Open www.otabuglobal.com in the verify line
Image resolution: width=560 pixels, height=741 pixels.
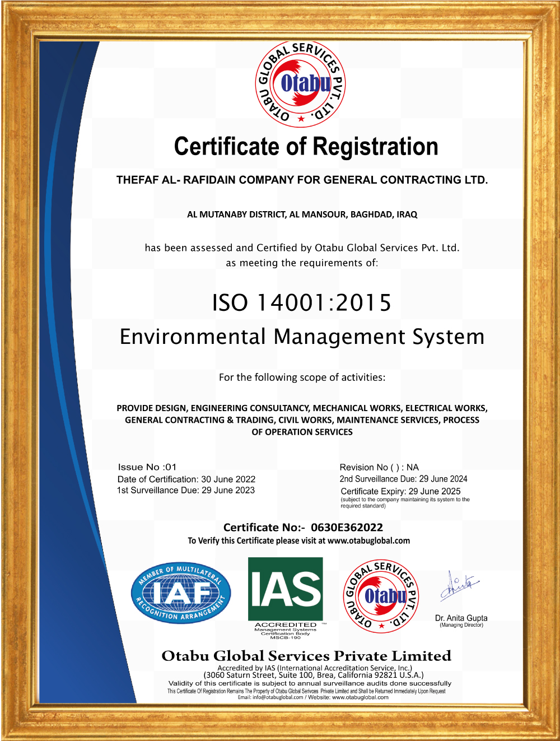368,541
